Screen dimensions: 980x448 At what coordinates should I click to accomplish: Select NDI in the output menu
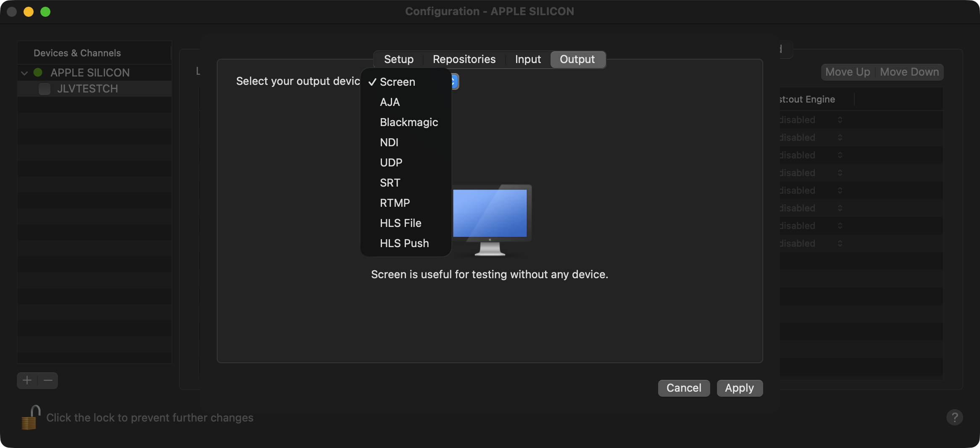(389, 142)
